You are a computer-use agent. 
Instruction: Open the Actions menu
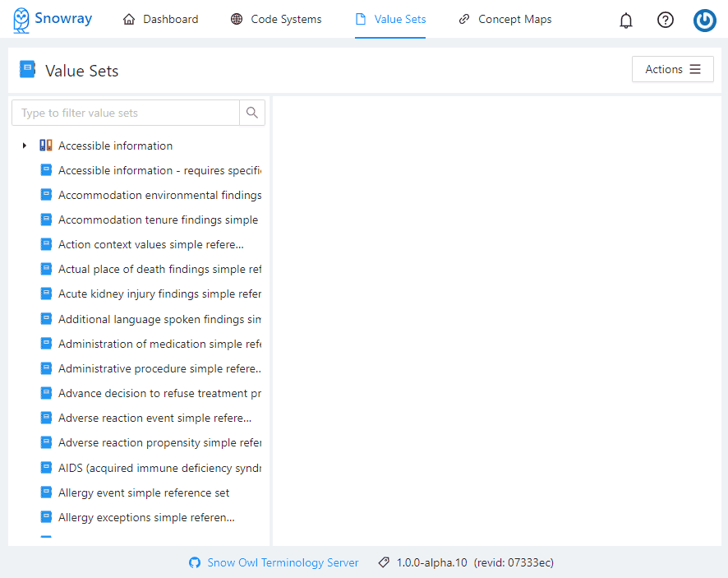pos(672,69)
